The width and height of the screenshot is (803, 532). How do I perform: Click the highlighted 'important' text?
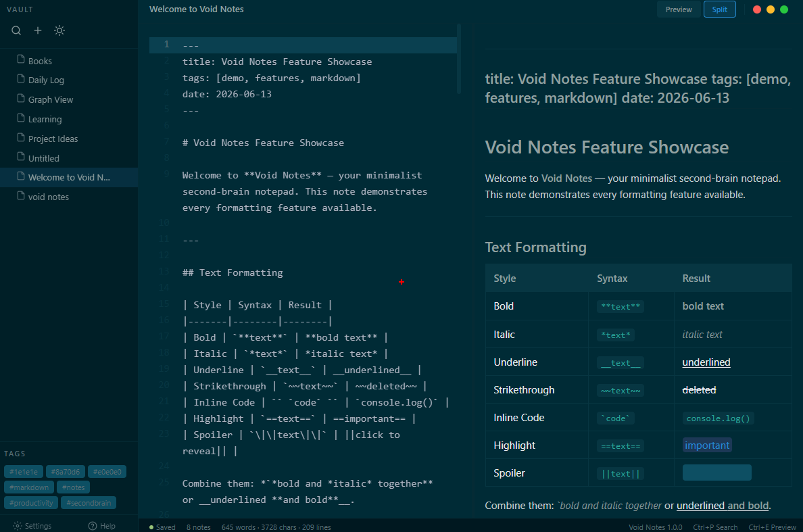click(x=707, y=445)
